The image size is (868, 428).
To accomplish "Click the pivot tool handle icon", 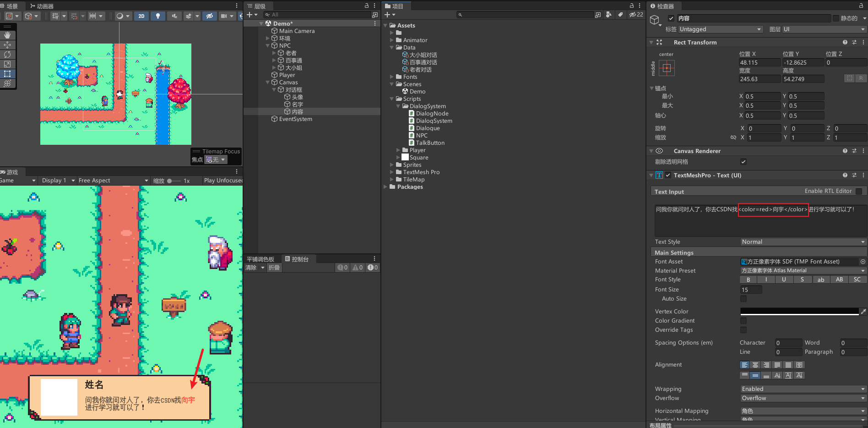I will tap(9, 16).
